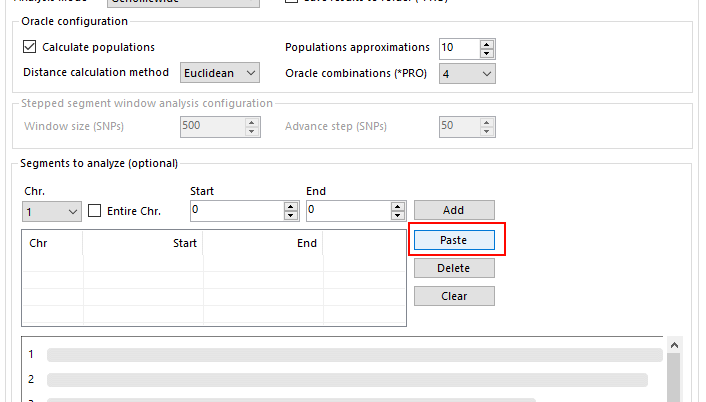Increment the segment Start value
Screen dimensions: 706x402
coord(292,207)
